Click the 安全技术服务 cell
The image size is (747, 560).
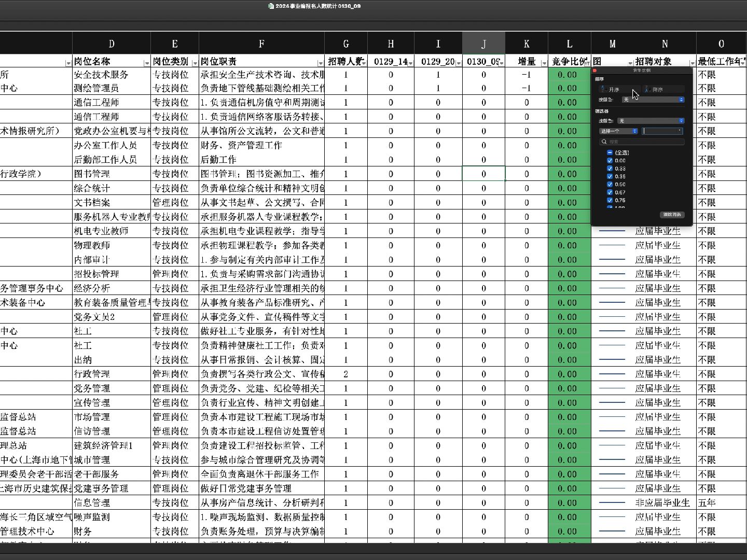112,75
